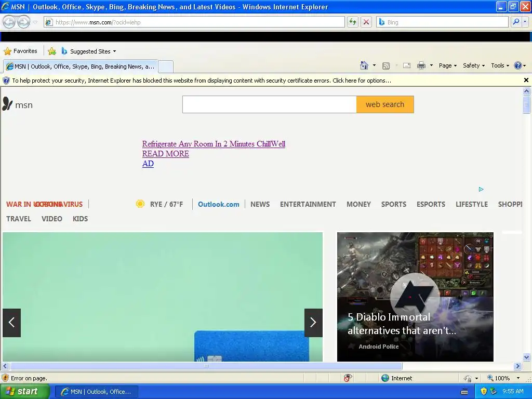Screen dimensions: 532x399
Task: Click the msn butterfly logo
Action: point(18,104)
